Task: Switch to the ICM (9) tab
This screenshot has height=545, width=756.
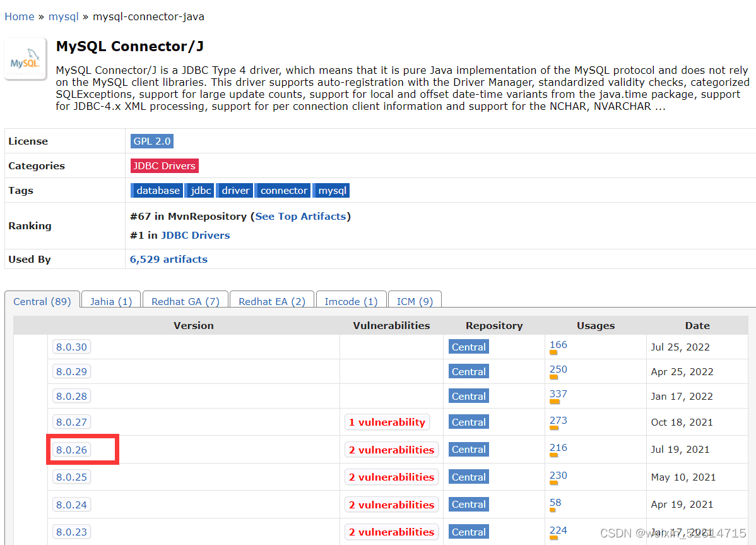Action: (415, 301)
